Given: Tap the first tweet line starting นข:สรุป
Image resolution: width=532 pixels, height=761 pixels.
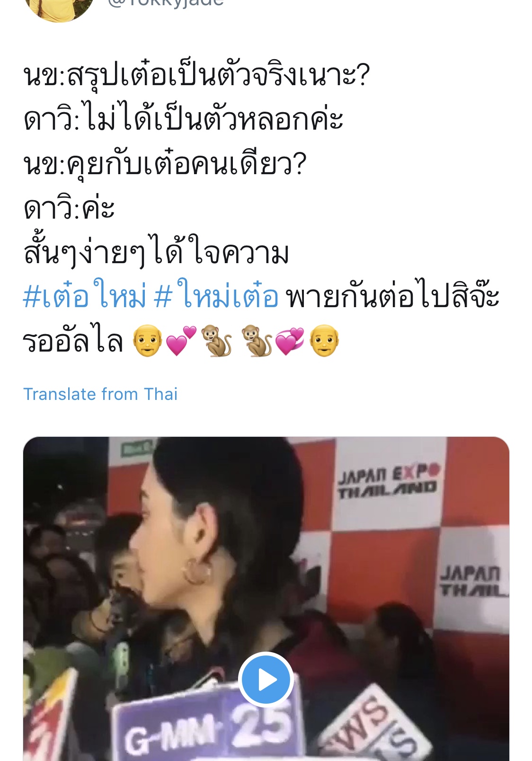Looking at the screenshot, I should coord(196,76).
